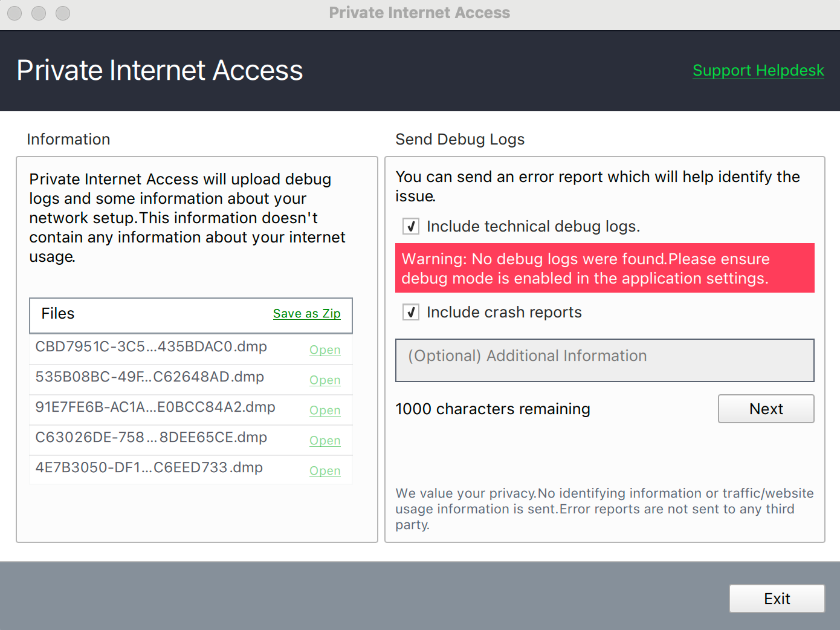Select the 4E7B3050-DF1...C6EED733.dmp filename

[149, 468]
